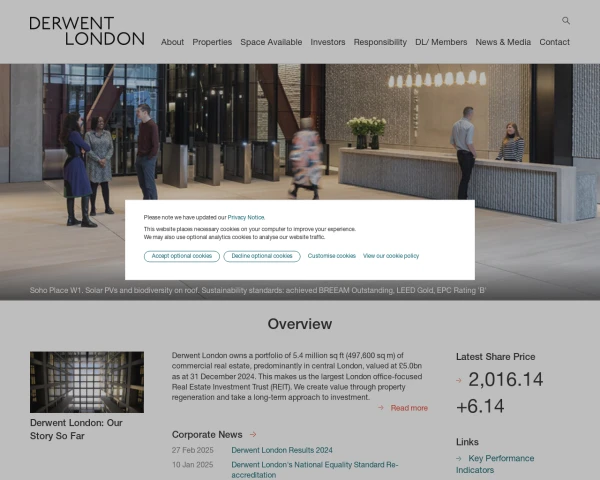Accept optional cookies

pyautogui.click(x=182, y=256)
